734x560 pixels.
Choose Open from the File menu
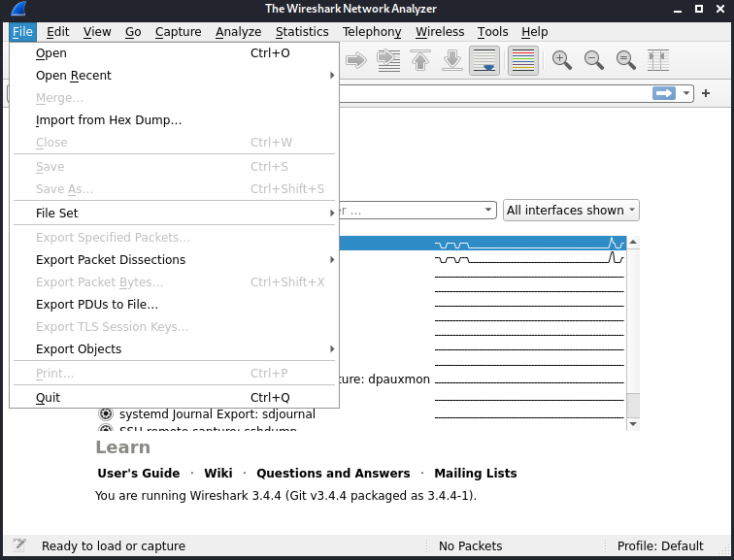(x=174, y=52)
